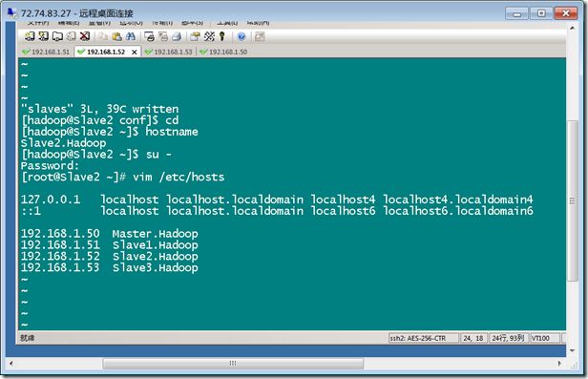
Task: Click the Slave2.Hadoop hostname output line
Action: point(63,143)
